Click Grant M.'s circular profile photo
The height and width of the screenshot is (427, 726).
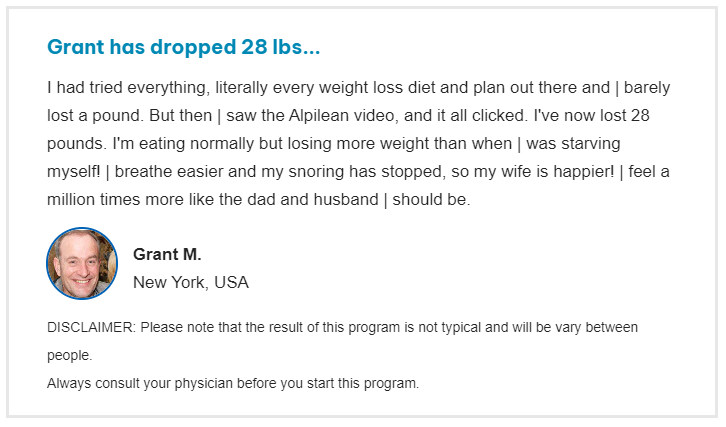(82, 263)
